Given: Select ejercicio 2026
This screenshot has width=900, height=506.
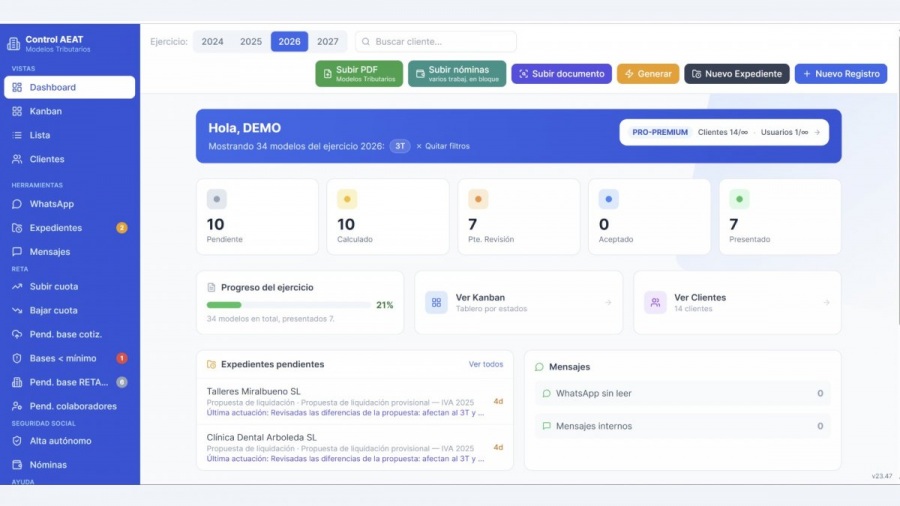Looking at the screenshot, I should [x=289, y=41].
